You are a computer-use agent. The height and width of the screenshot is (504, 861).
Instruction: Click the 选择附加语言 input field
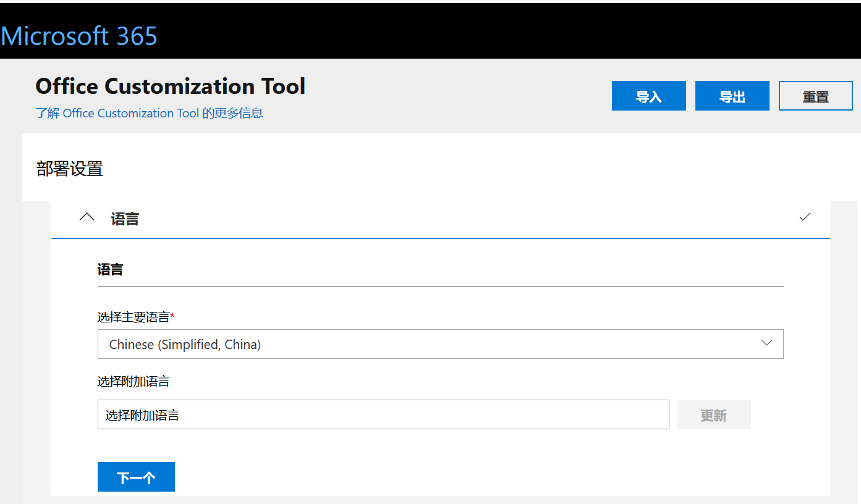(383, 414)
